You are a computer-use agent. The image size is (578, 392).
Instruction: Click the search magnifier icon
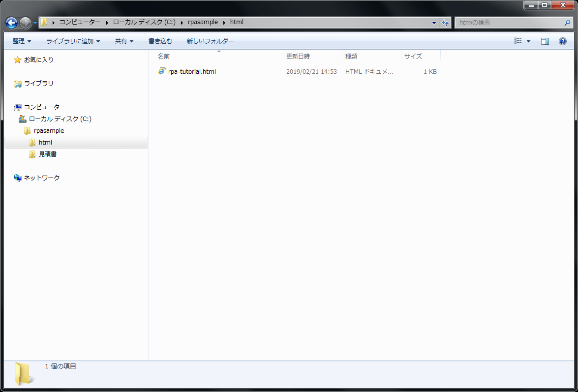(567, 23)
